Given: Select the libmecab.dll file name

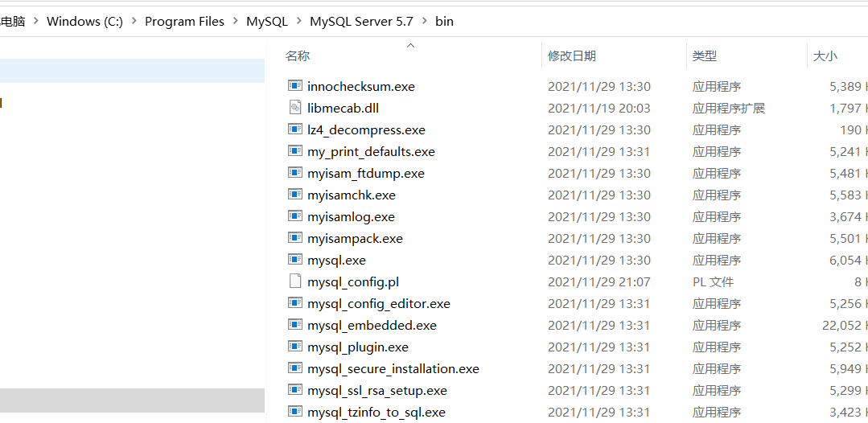Looking at the screenshot, I should [x=343, y=108].
